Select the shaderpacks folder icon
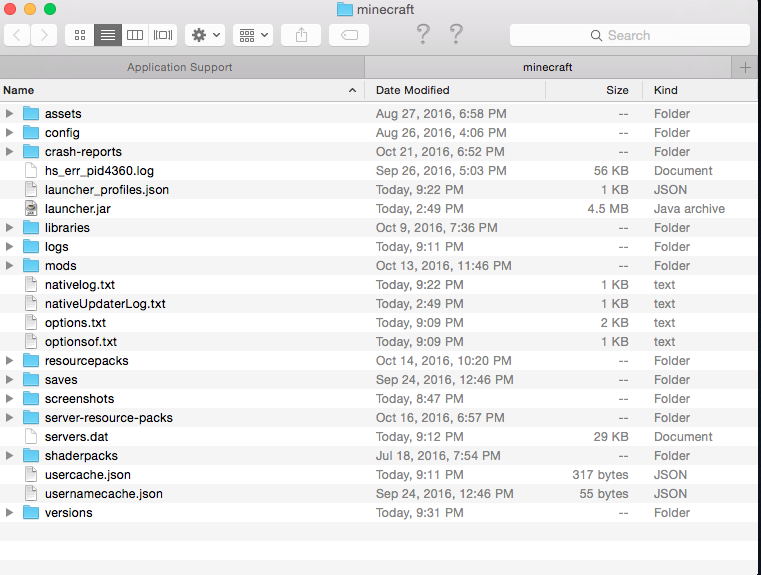761x575 pixels. coord(31,456)
